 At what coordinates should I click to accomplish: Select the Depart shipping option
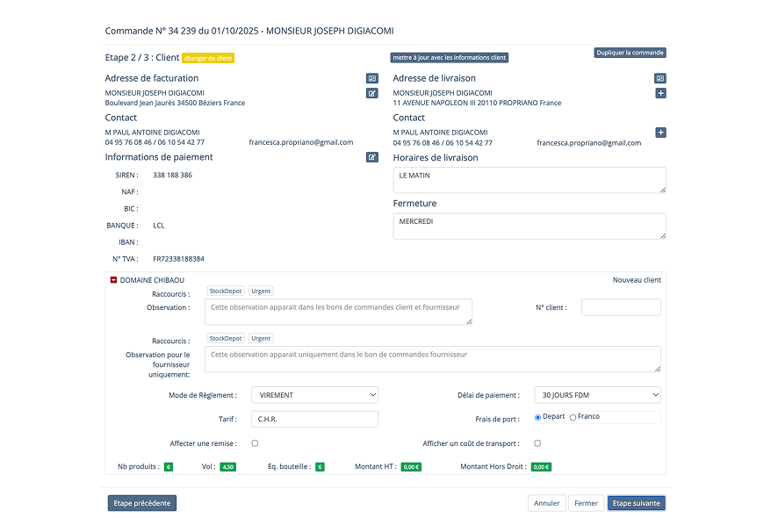click(x=538, y=417)
